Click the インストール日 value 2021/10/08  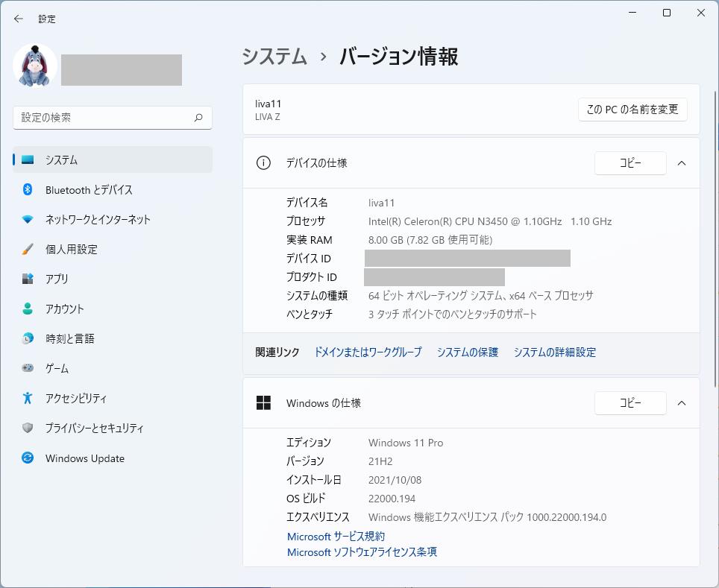[x=395, y=480]
